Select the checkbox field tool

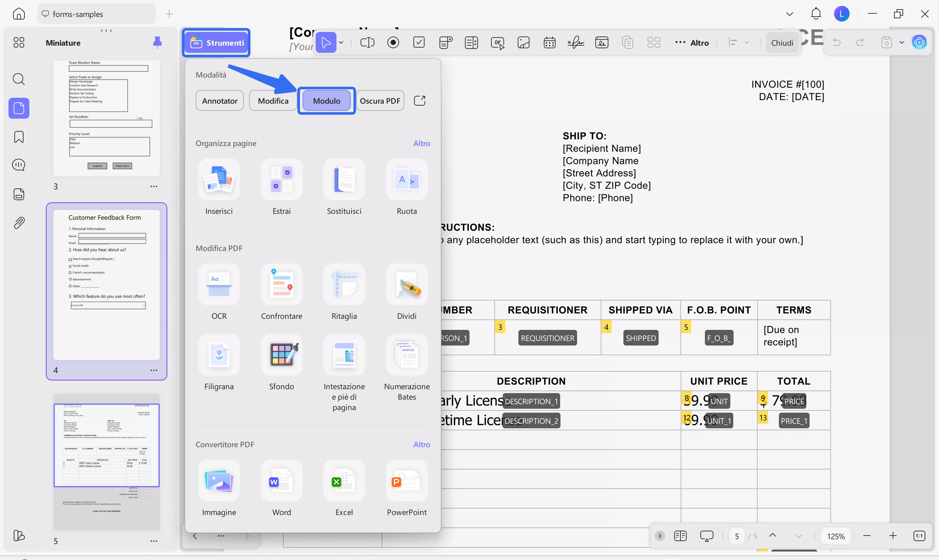click(419, 43)
